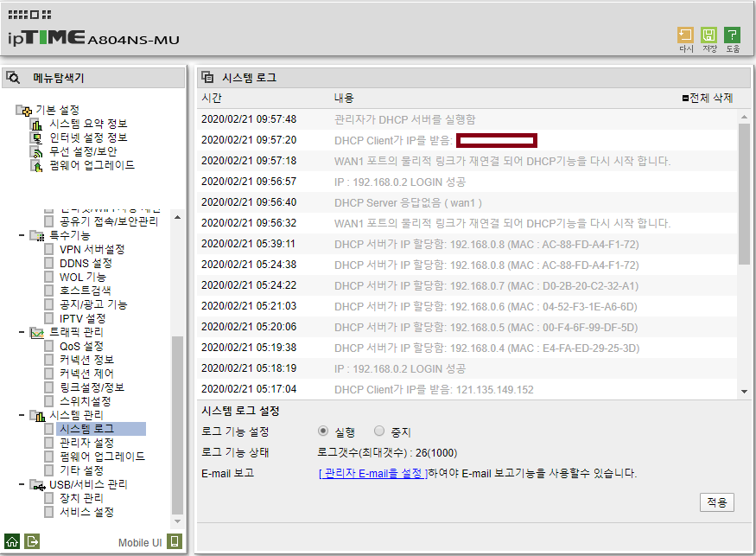Click 전체 삭제 to clear all logs
This screenshot has height=556, width=756.
708,99
